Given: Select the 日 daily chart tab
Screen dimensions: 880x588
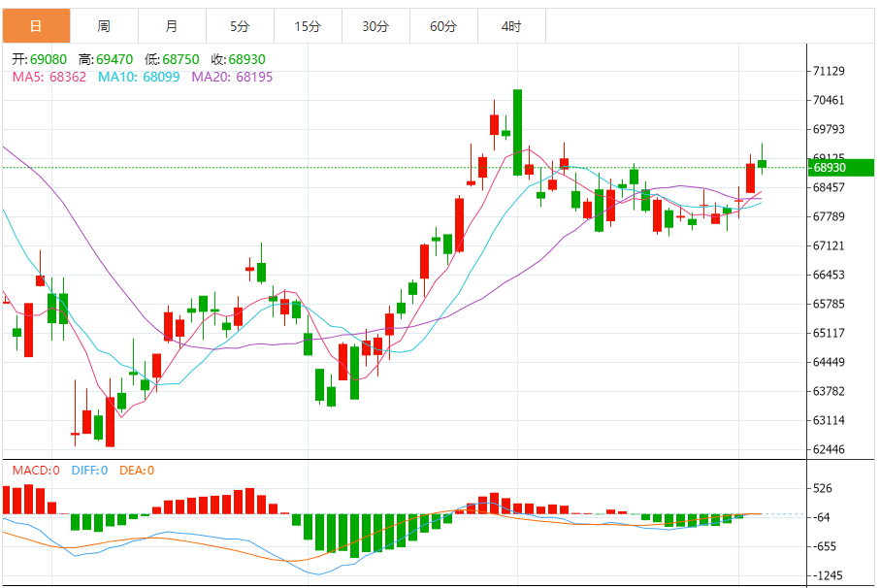Looking at the screenshot, I should coord(37,26).
